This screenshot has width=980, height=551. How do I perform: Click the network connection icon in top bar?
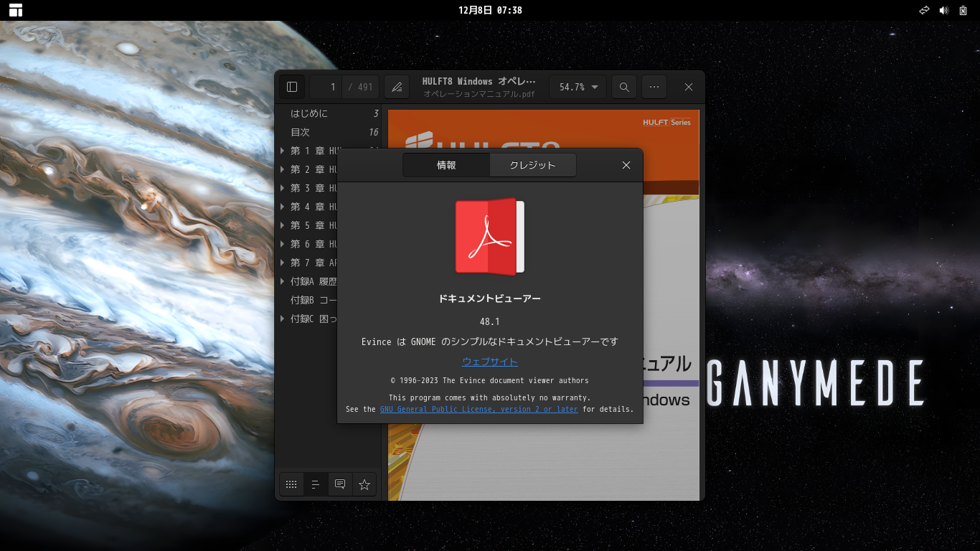925,10
